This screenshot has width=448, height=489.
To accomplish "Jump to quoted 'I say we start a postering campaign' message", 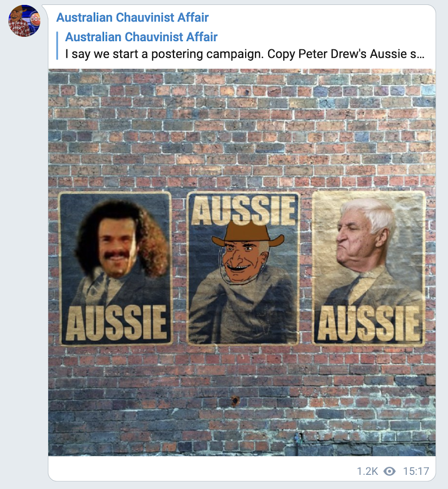I will click(x=245, y=54).
